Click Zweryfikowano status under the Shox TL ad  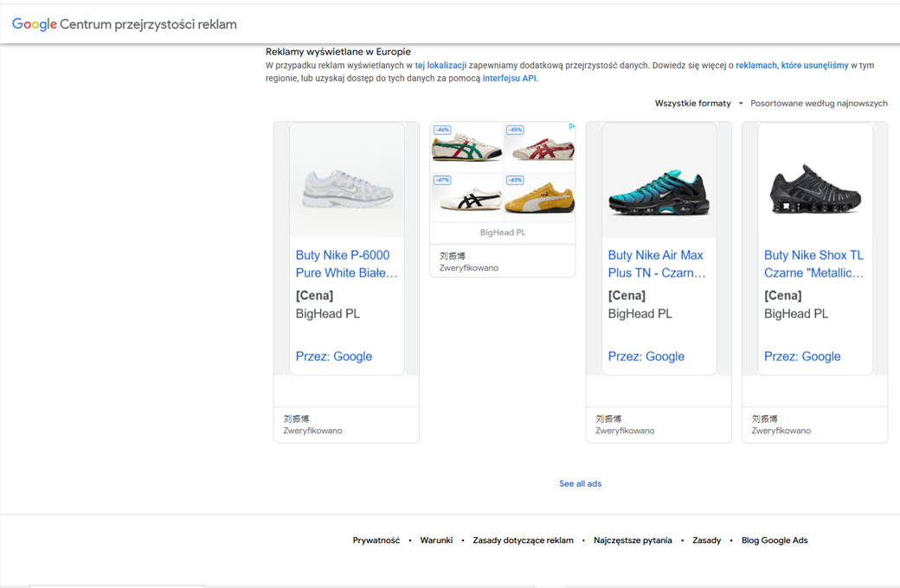click(x=781, y=431)
